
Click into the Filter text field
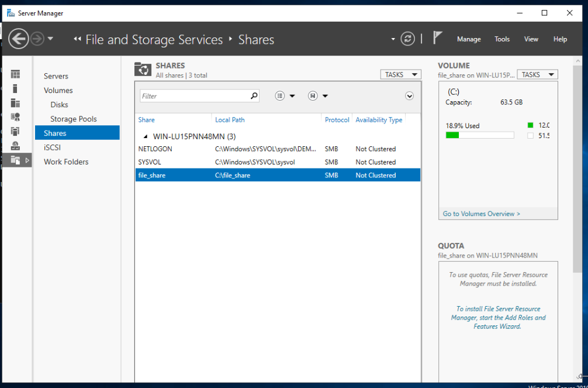pyautogui.click(x=194, y=96)
